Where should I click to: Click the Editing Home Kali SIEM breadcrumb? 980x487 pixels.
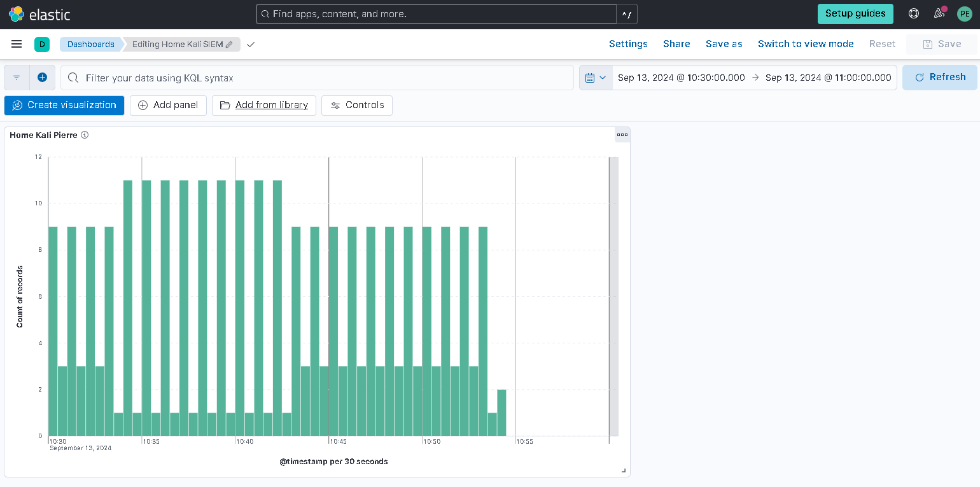click(182, 44)
